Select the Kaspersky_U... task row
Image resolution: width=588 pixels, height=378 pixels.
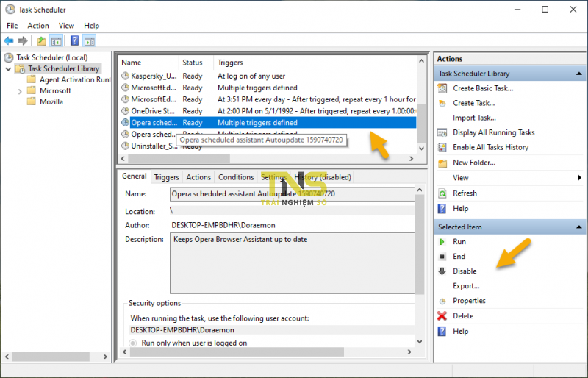(268, 76)
